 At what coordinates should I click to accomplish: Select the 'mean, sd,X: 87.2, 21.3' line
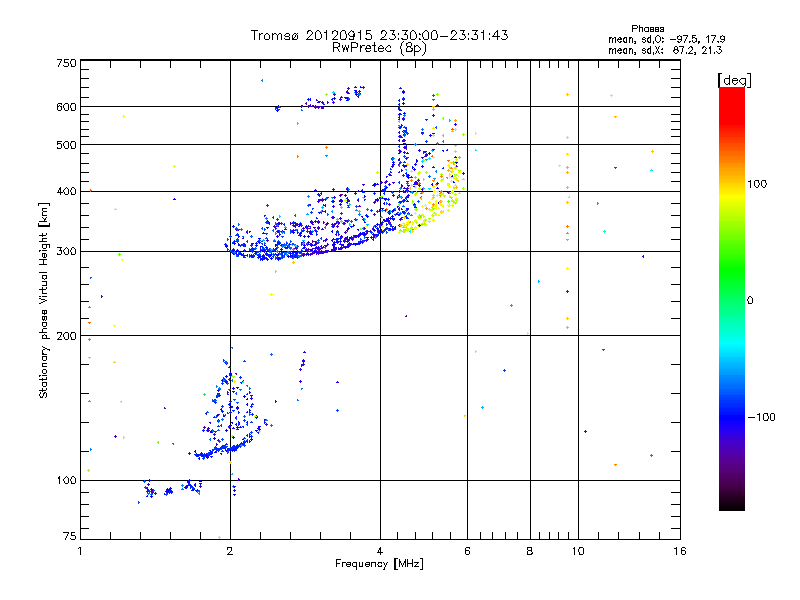coord(665,50)
